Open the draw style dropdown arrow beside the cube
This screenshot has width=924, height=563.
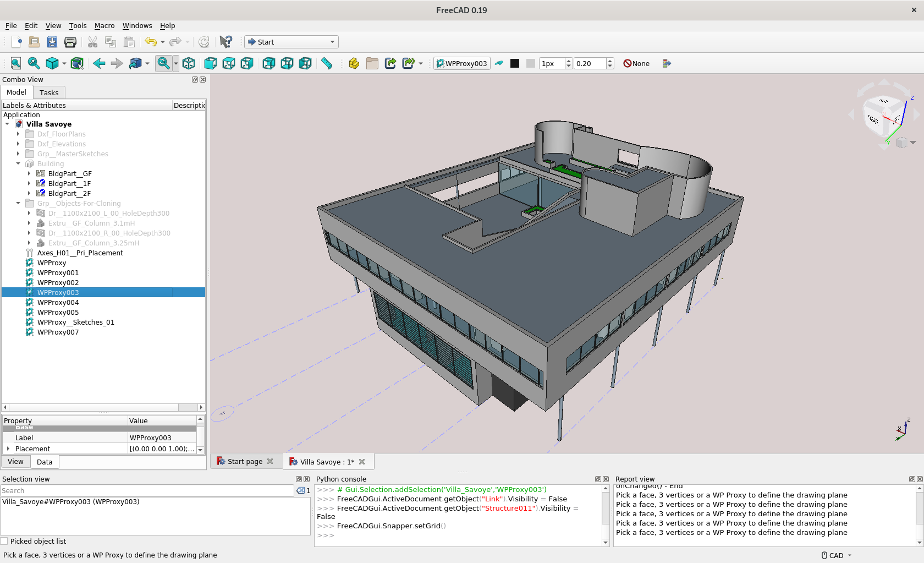tap(64, 63)
